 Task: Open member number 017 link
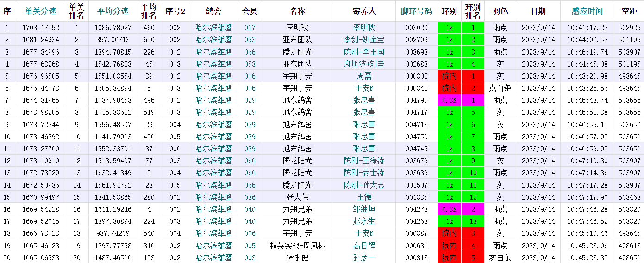click(x=250, y=28)
